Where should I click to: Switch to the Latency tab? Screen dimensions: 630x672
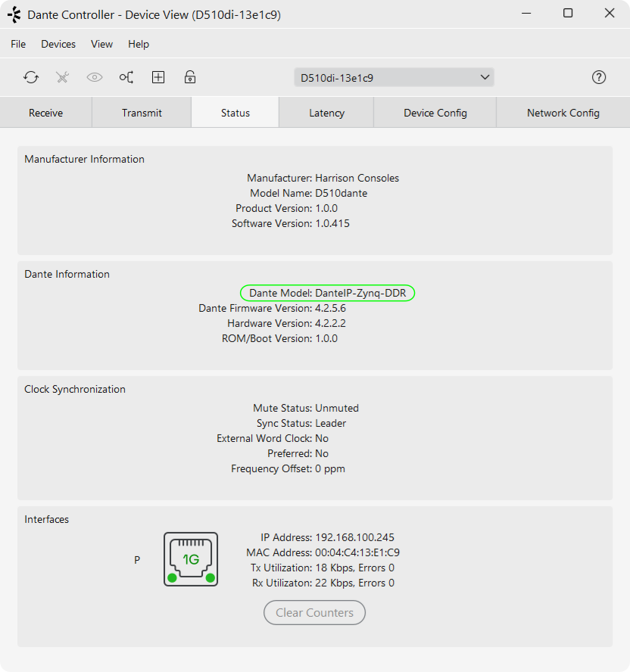point(326,113)
